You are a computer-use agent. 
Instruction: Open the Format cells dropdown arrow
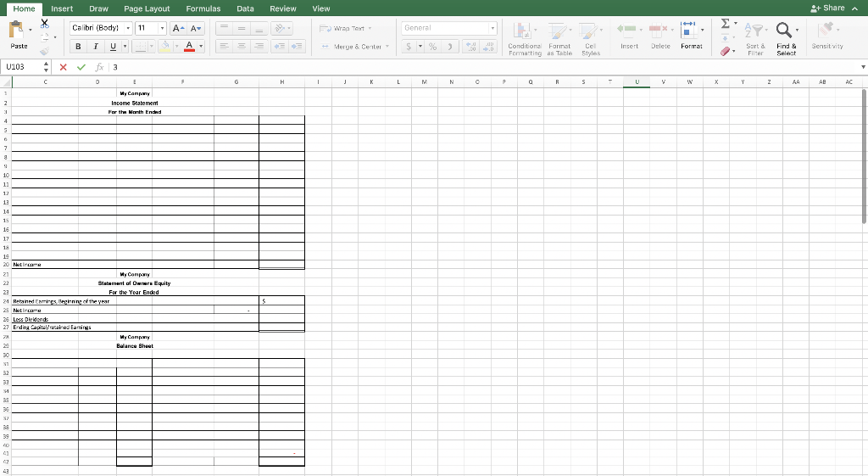pos(703,30)
